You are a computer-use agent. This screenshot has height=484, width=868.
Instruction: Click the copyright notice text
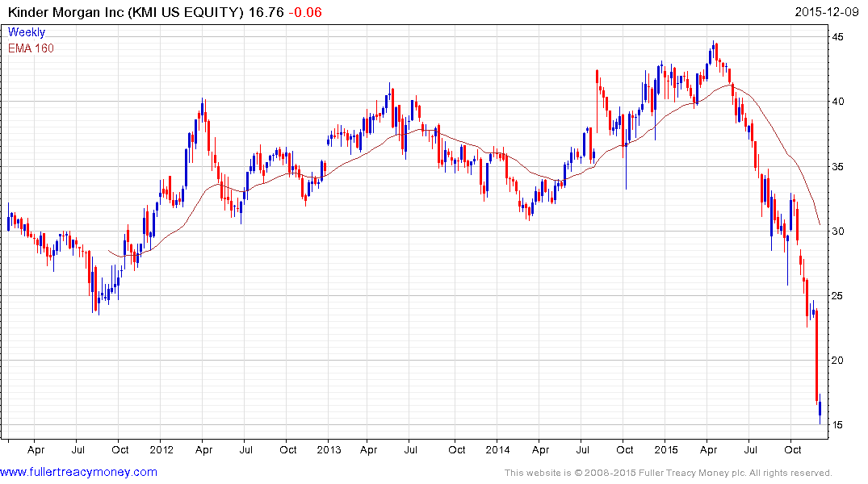[669, 473]
